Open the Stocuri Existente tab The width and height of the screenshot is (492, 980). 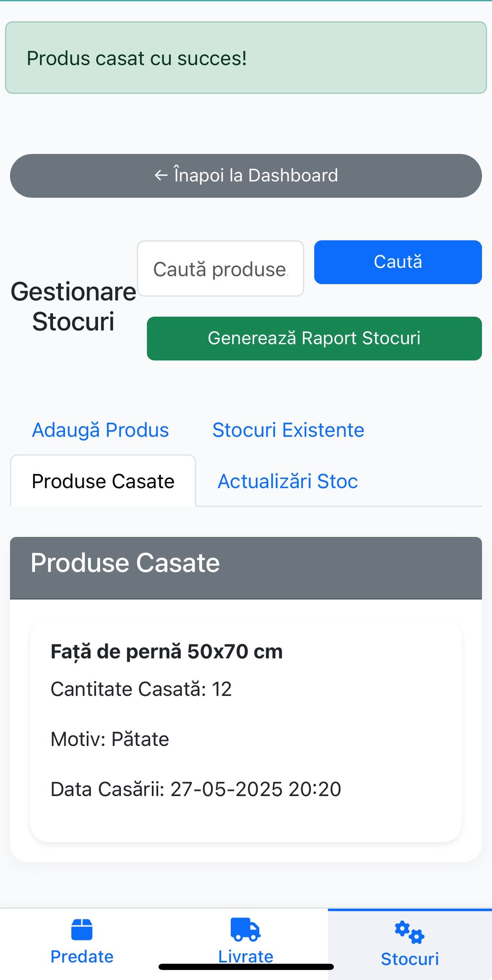[x=288, y=430]
